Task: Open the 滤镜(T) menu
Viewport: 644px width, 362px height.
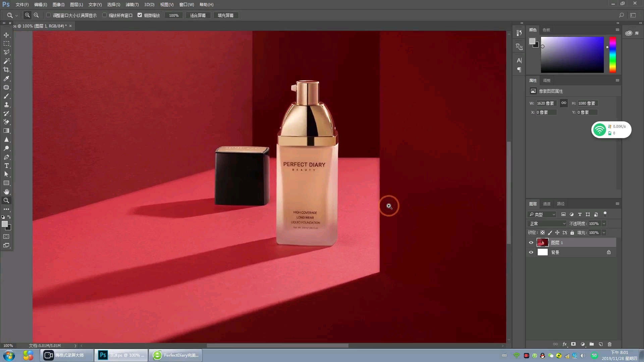Action: (x=132, y=5)
